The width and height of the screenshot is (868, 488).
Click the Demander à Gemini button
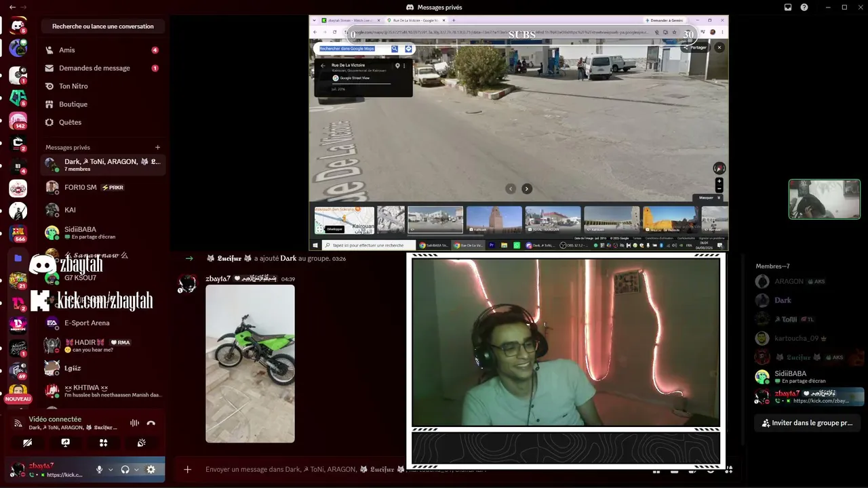(x=664, y=20)
